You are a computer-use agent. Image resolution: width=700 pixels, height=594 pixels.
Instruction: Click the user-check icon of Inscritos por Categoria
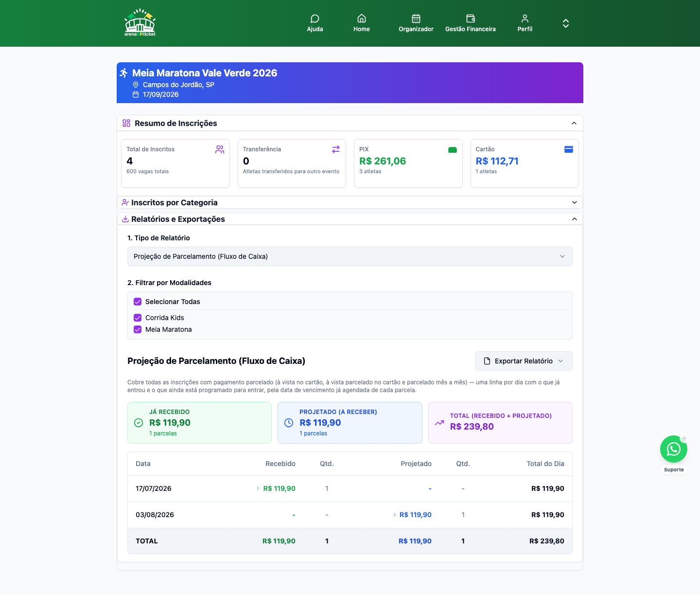(125, 202)
